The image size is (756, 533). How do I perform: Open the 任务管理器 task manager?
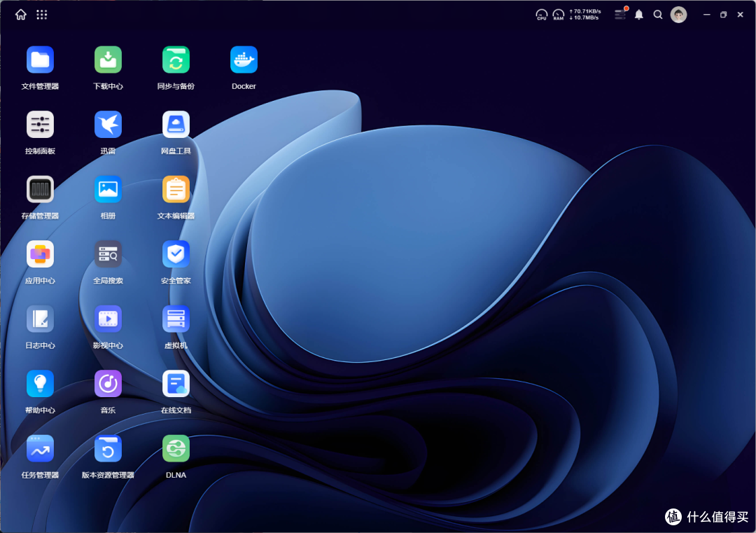40,448
